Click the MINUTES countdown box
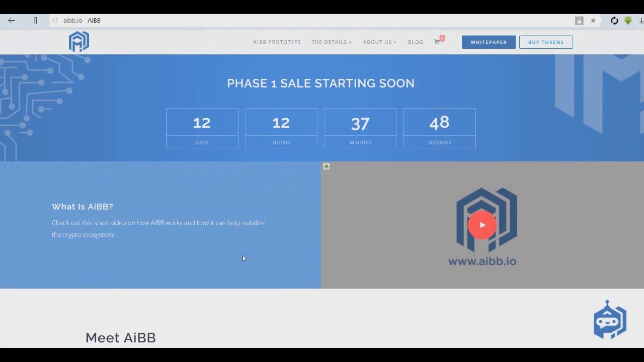This screenshot has height=362, width=644. point(361,128)
